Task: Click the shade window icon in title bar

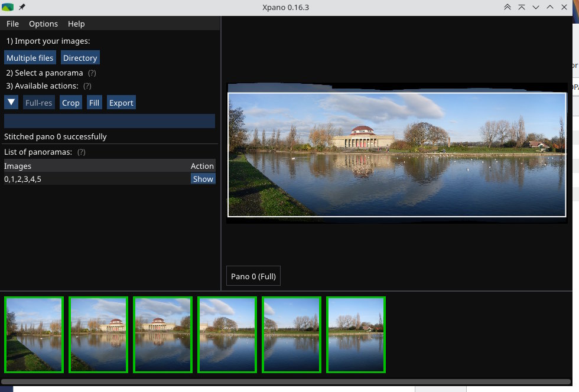Action: pyautogui.click(x=521, y=7)
